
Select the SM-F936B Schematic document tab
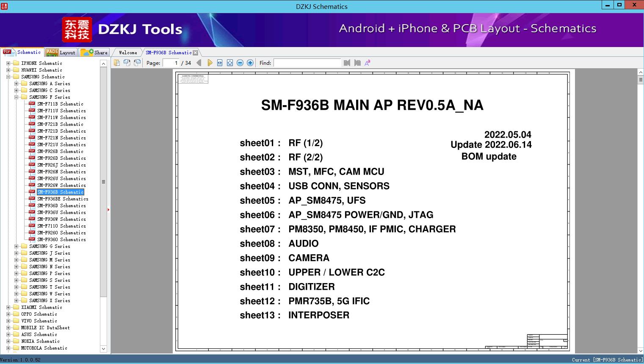[x=169, y=53]
